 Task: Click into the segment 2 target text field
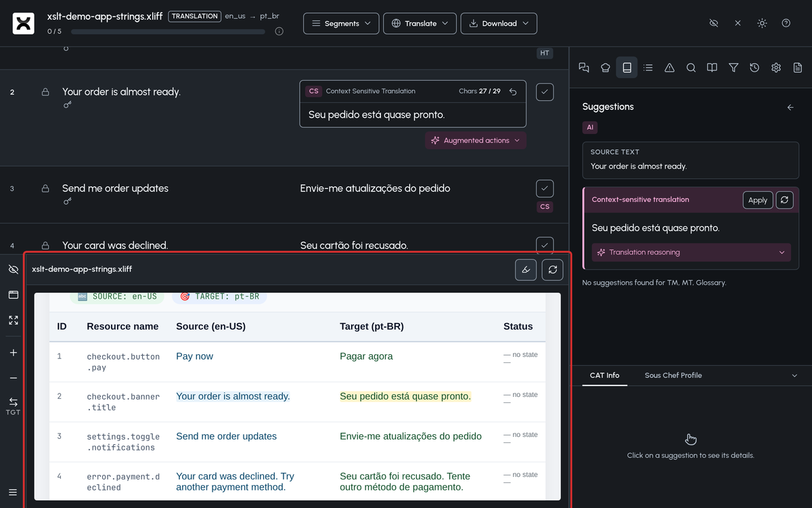[413, 115]
